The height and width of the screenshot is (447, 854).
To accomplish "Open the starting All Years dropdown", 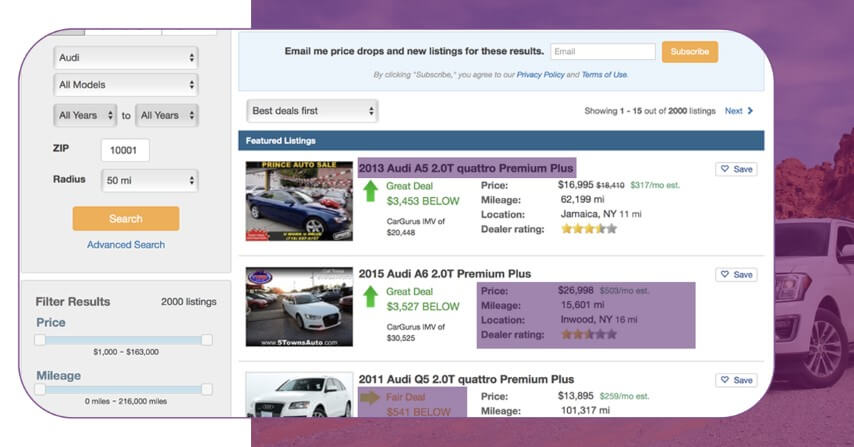I will pos(85,115).
